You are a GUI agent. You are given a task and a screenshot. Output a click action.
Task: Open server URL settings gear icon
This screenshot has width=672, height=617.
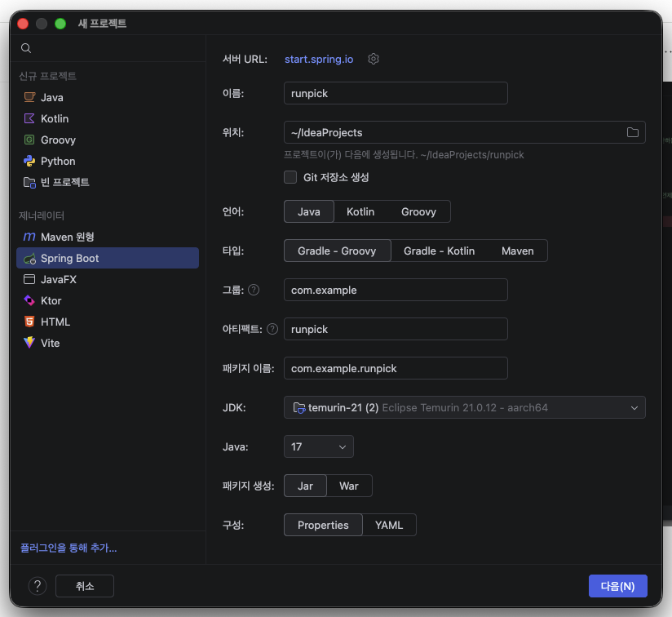[374, 59]
